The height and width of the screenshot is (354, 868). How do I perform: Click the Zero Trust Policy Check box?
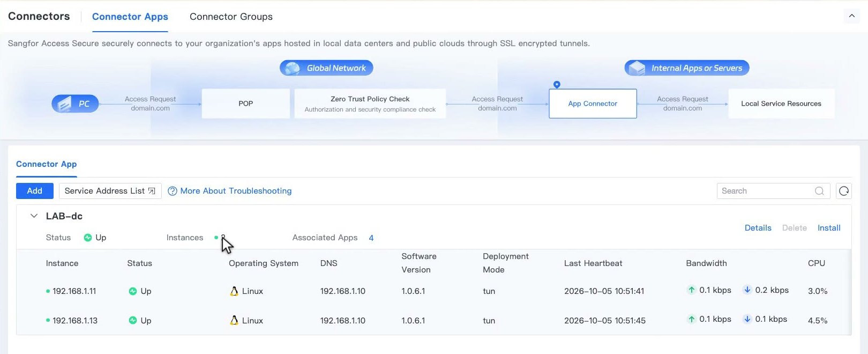pyautogui.click(x=370, y=104)
